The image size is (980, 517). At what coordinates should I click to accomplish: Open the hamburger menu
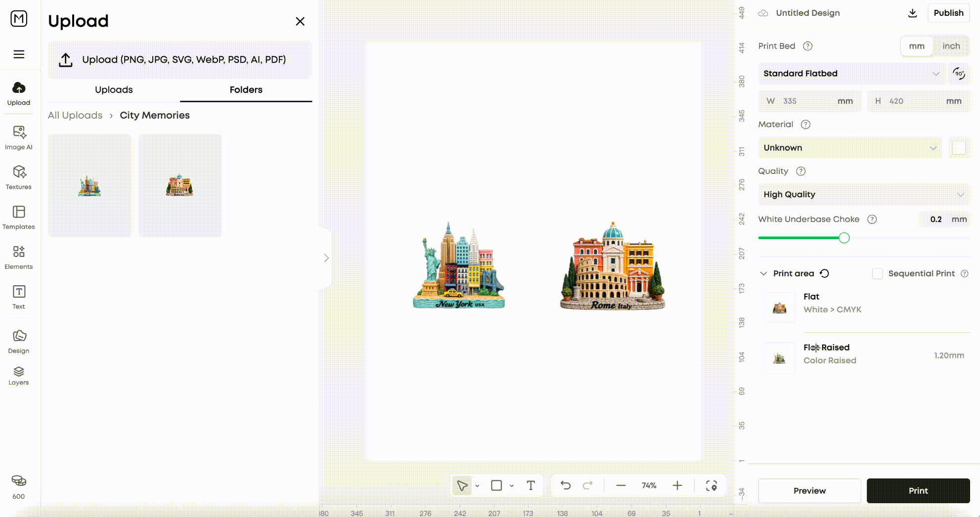[19, 54]
